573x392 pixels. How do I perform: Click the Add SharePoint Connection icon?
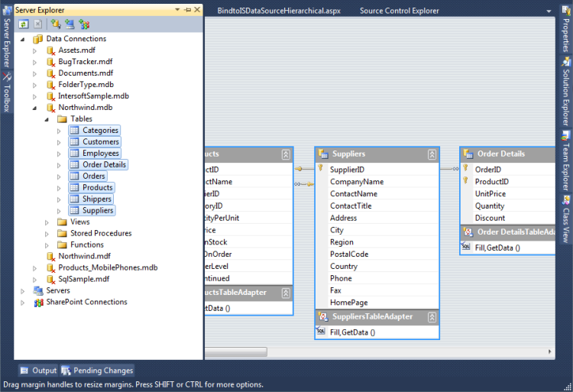coord(84,24)
